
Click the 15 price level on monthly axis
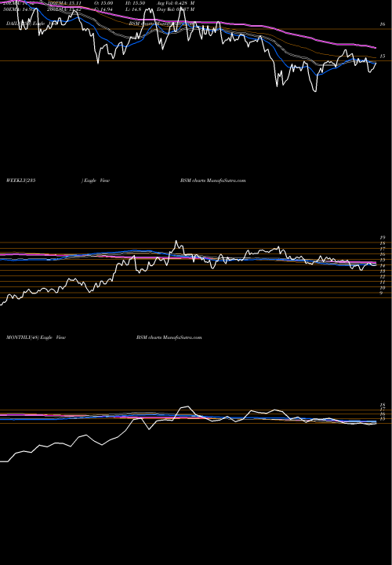pos(383,419)
